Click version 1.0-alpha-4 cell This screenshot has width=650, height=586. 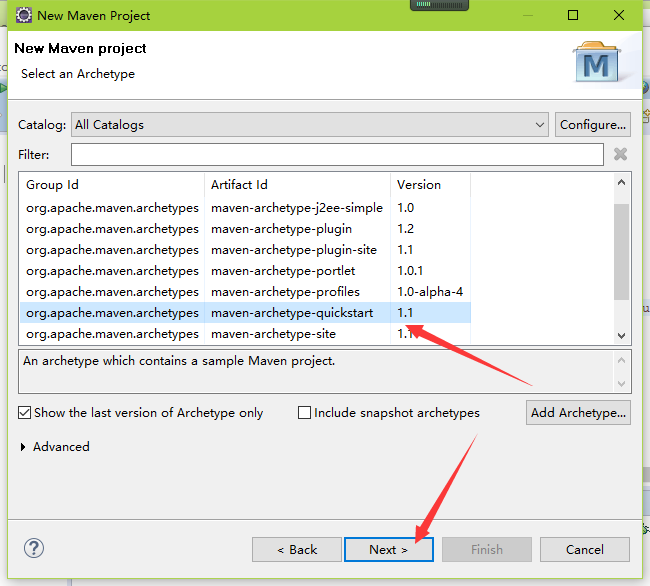(430, 292)
